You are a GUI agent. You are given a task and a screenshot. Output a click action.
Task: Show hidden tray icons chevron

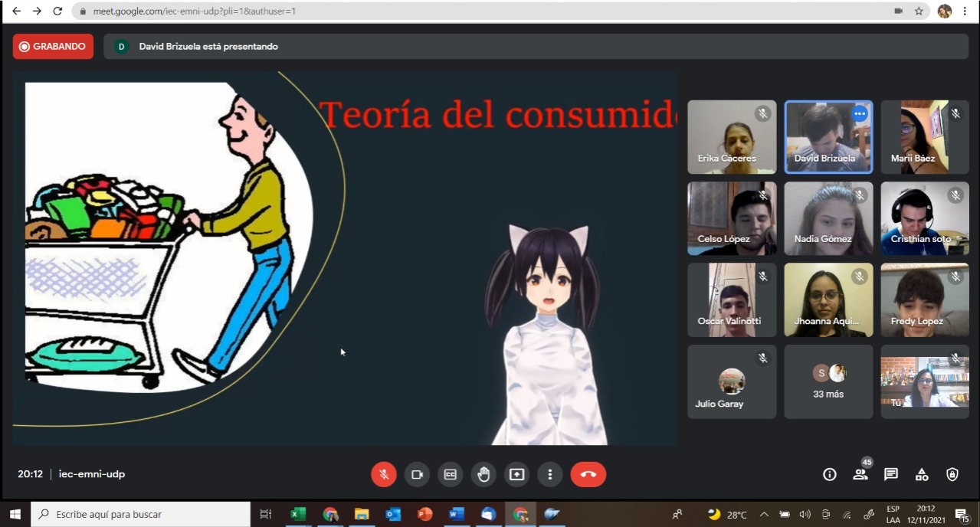tap(764, 514)
